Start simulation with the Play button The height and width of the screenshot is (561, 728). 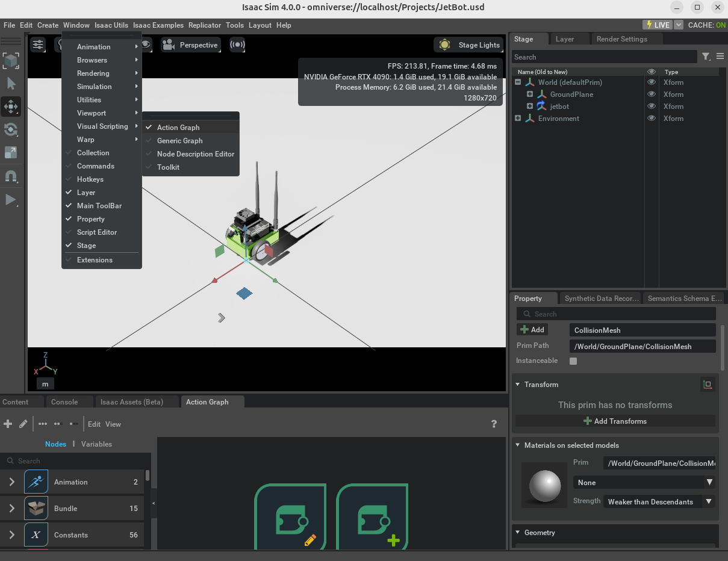[x=11, y=200]
